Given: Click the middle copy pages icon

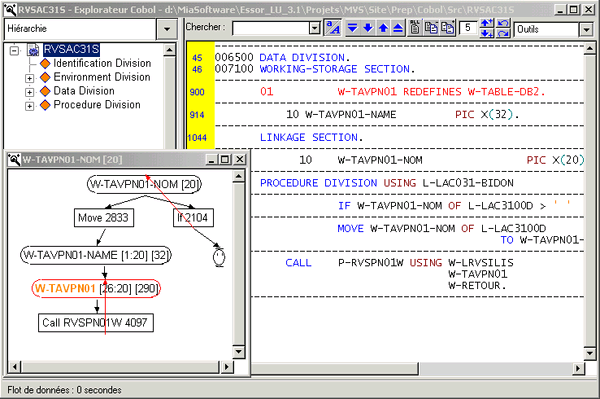Looking at the screenshot, I should [432, 28].
